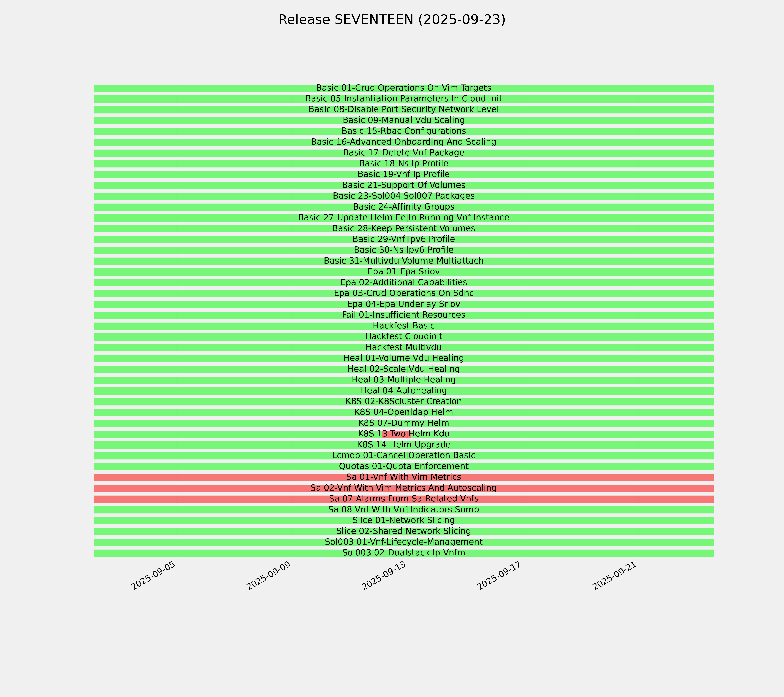Click the Basic 01-Crud Operations On Vim Targets bar
This screenshot has width=784, height=697.
point(403,88)
